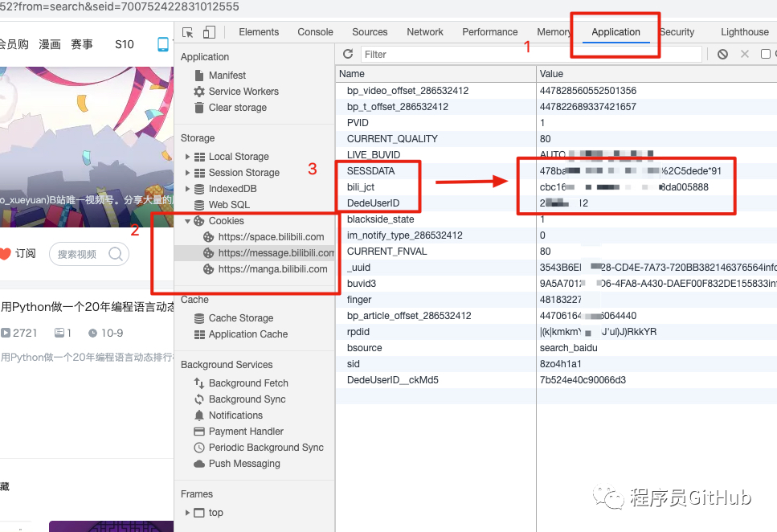Click the search magnifier in video search box
The height and width of the screenshot is (532, 777).
coord(116,254)
